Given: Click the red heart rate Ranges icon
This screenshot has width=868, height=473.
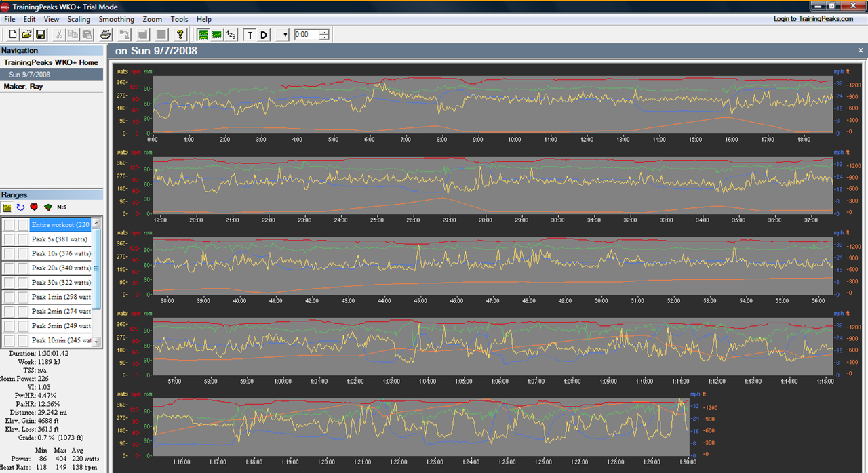Looking at the screenshot, I should pyautogui.click(x=34, y=207).
